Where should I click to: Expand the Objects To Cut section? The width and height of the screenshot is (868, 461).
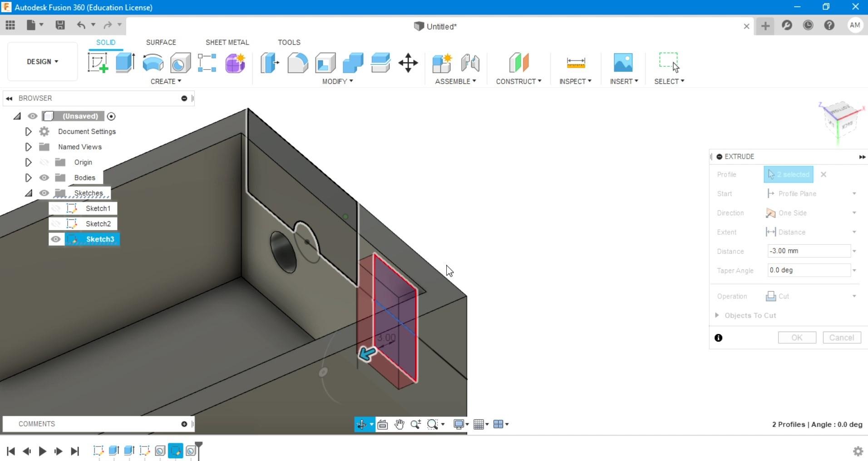717,315
